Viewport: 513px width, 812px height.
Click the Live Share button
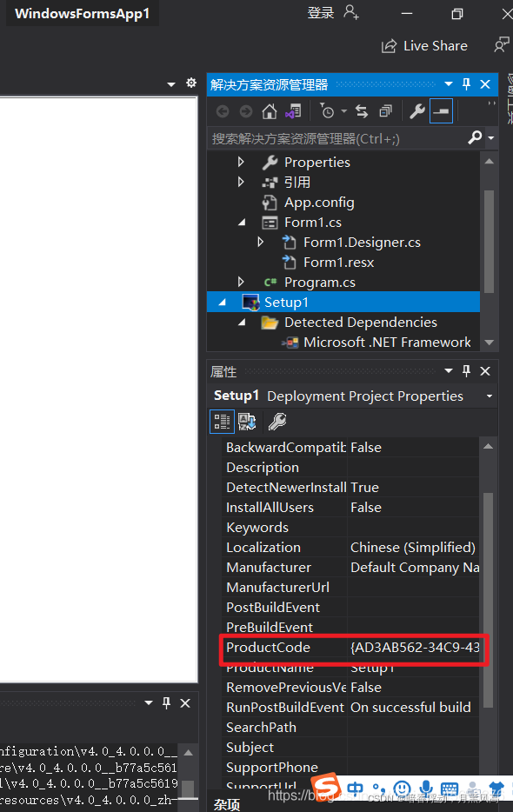tap(424, 46)
